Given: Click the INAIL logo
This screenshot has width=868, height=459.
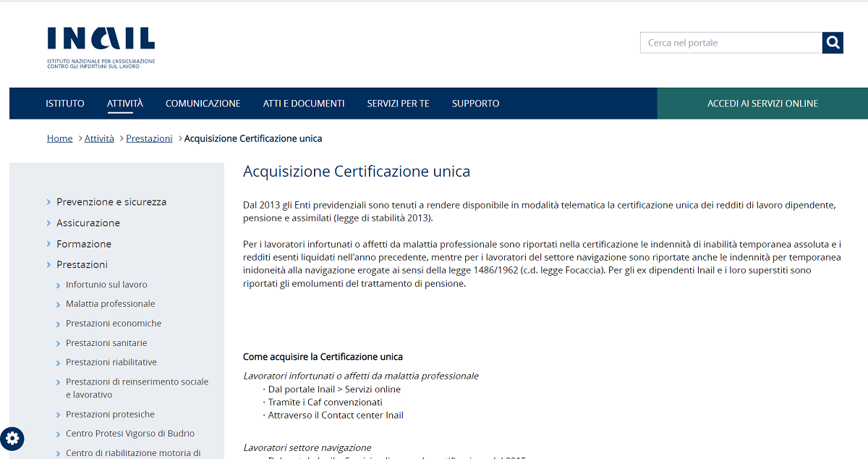Looking at the screenshot, I should (x=101, y=40).
